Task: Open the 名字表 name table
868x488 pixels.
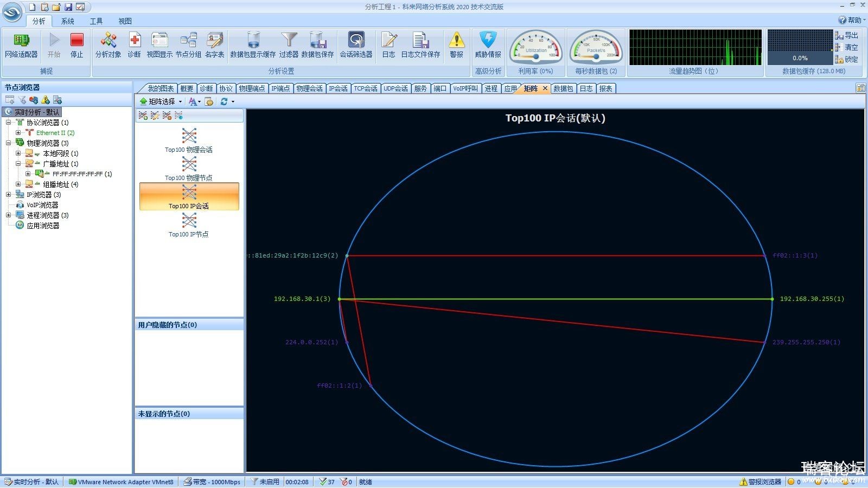Action: pyautogui.click(x=215, y=46)
